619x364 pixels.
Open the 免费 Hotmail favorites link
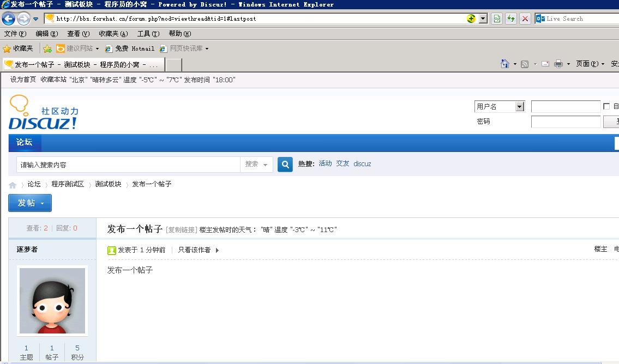(x=130, y=48)
